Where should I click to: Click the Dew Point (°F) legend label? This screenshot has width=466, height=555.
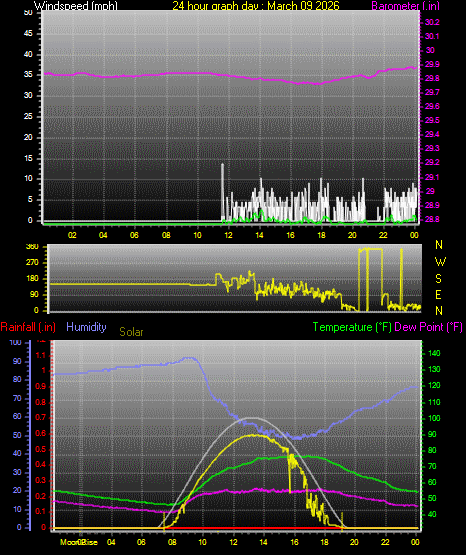pyautogui.click(x=428, y=327)
